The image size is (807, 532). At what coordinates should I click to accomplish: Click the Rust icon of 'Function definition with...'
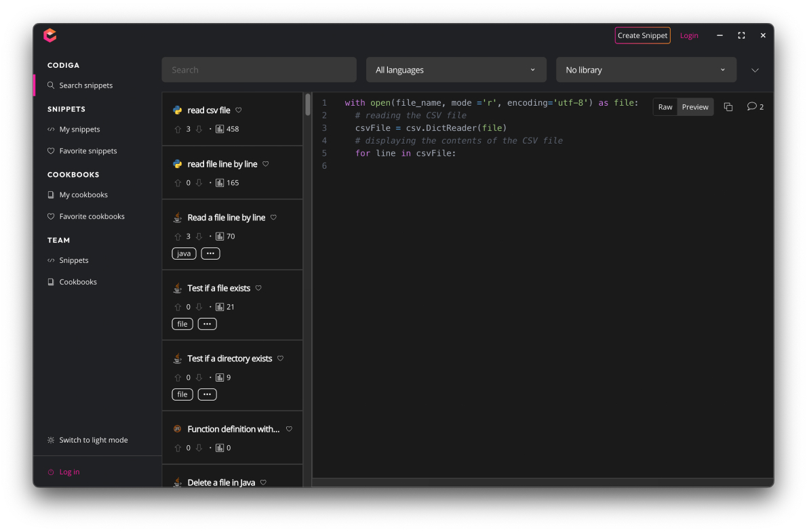coord(178,429)
